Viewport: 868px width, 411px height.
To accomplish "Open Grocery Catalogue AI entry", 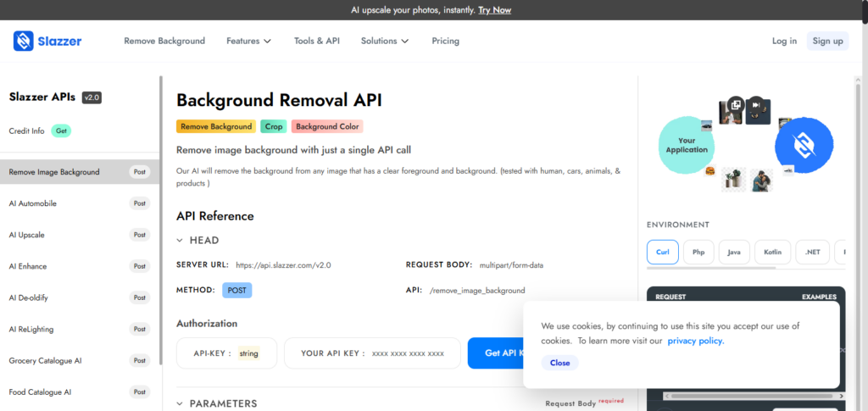I will click(x=80, y=361).
